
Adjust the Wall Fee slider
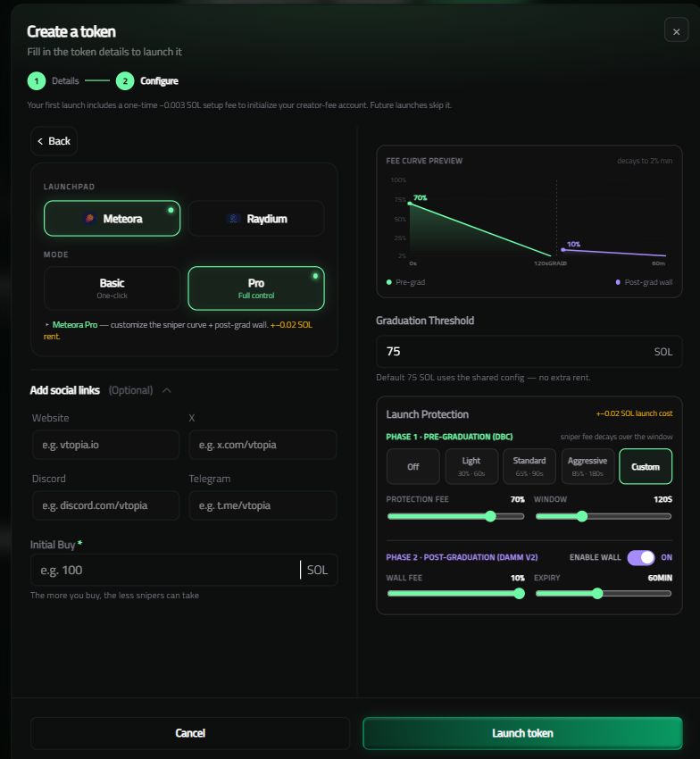point(456,594)
